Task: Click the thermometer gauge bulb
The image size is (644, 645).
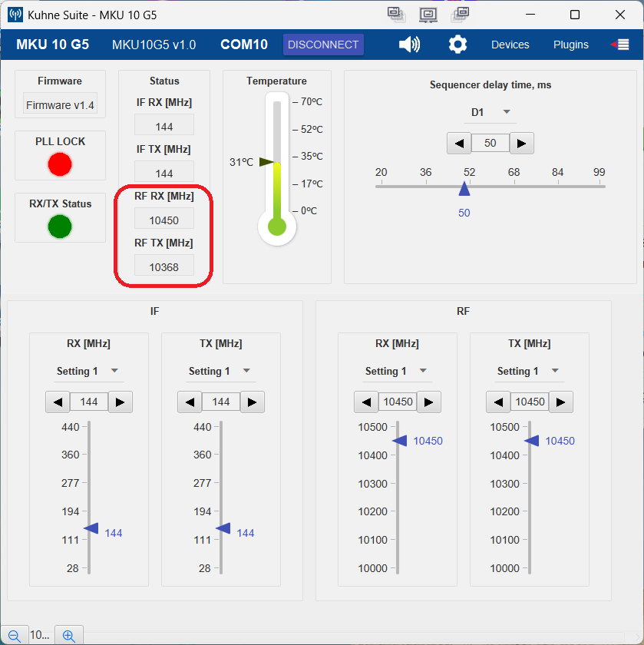Action: pyautogui.click(x=277, y=227)
